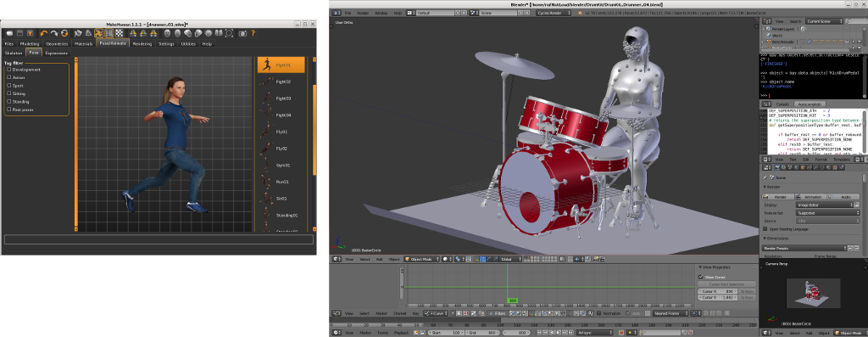Check the Sitting tag filter
Image resolution: width=868 pixels, height=337 pixels.
click(8, 93)
